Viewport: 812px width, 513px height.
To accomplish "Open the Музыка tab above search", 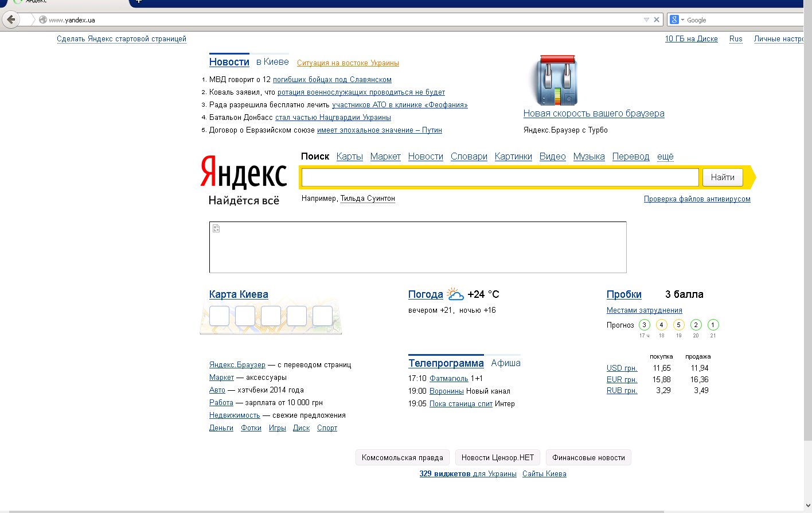I will click(x=589, y=157).
